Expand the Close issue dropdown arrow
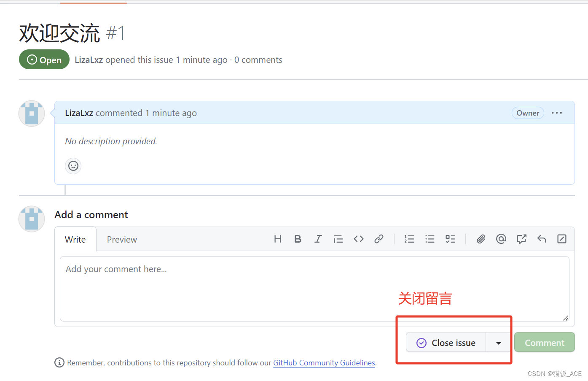 (x=499, y=343)
